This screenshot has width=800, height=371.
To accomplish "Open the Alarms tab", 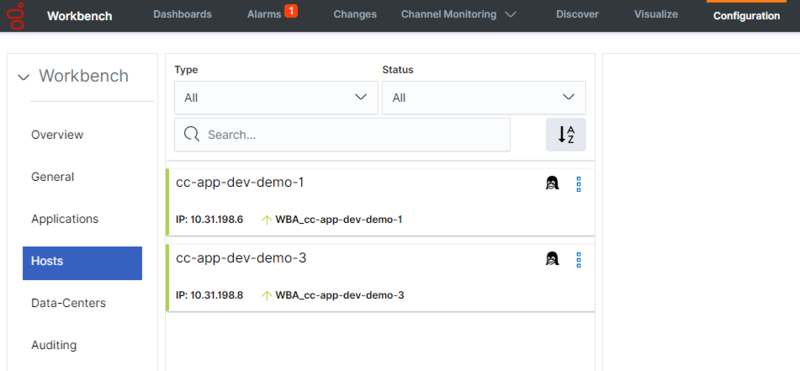I will click(x=264, y=14).
